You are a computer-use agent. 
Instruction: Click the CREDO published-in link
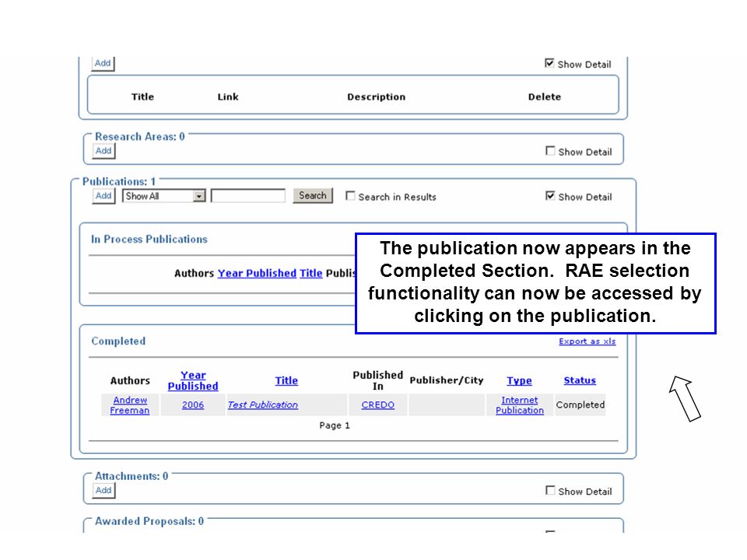378,405
